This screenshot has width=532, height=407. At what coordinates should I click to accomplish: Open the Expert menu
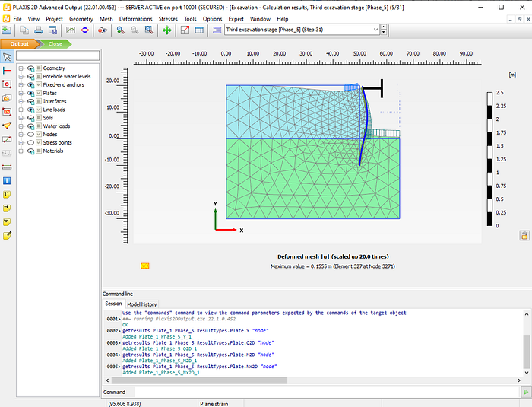pyautogui.click(x=236, y=19)
